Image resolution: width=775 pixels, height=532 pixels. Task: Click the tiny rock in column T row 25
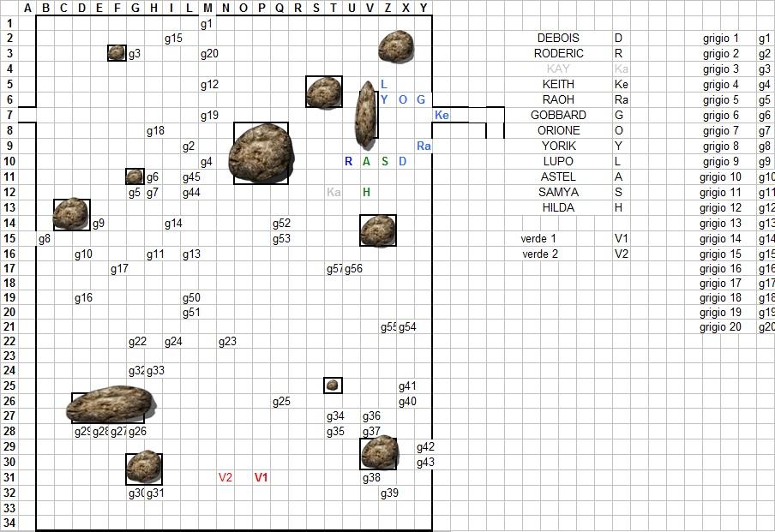(333, 386)
